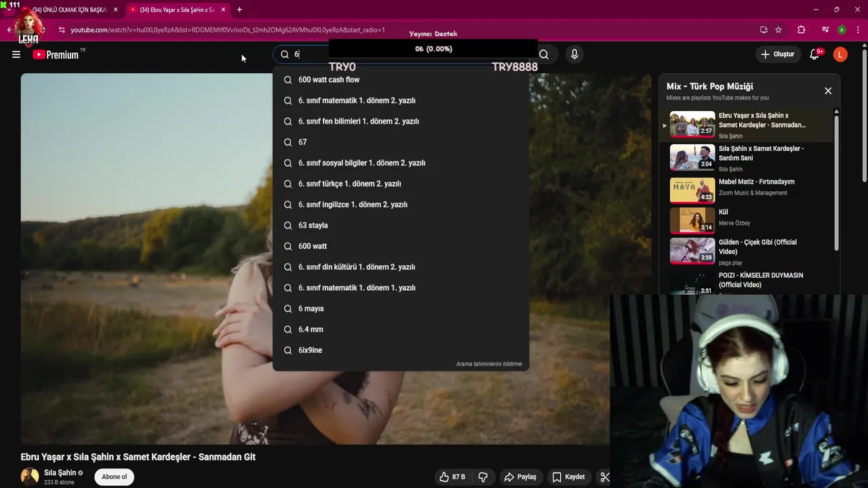Click the scissors clip icon
The height and width of the screenshot is (488, 868).
pos(605,477)
